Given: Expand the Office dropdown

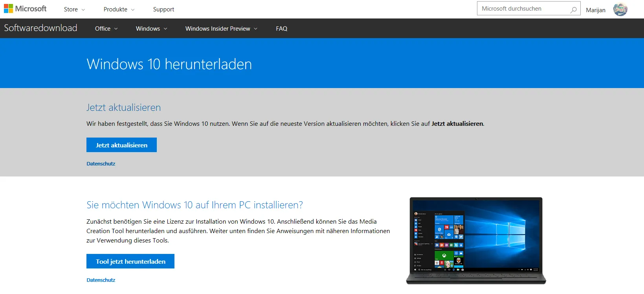Looking at the screenshot, I should (106, 28).
